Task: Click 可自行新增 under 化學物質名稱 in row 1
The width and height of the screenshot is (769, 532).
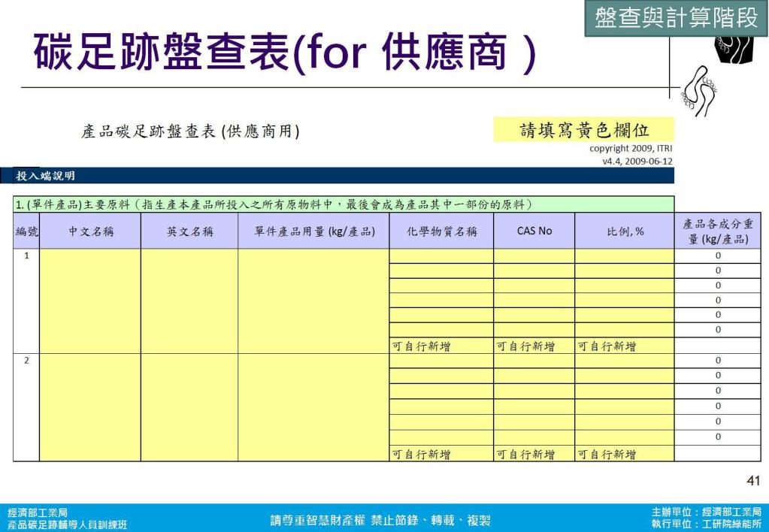Action: (421, 346)
